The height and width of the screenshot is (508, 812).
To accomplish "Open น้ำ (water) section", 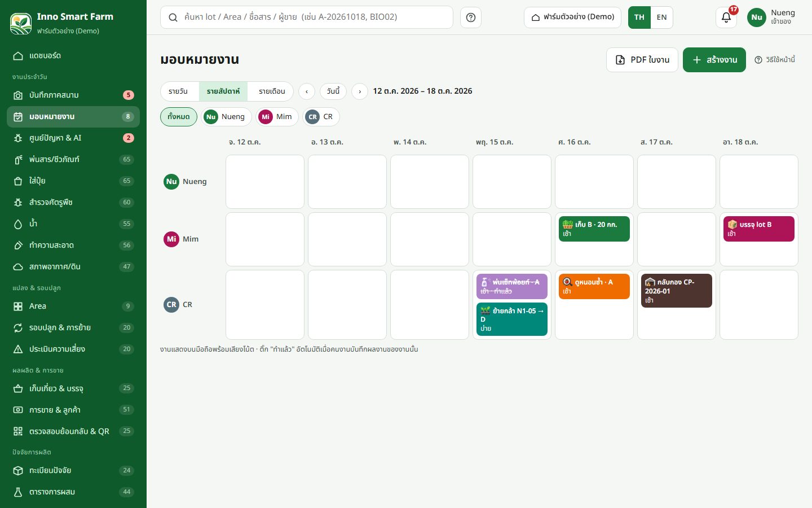I will 73,224.
